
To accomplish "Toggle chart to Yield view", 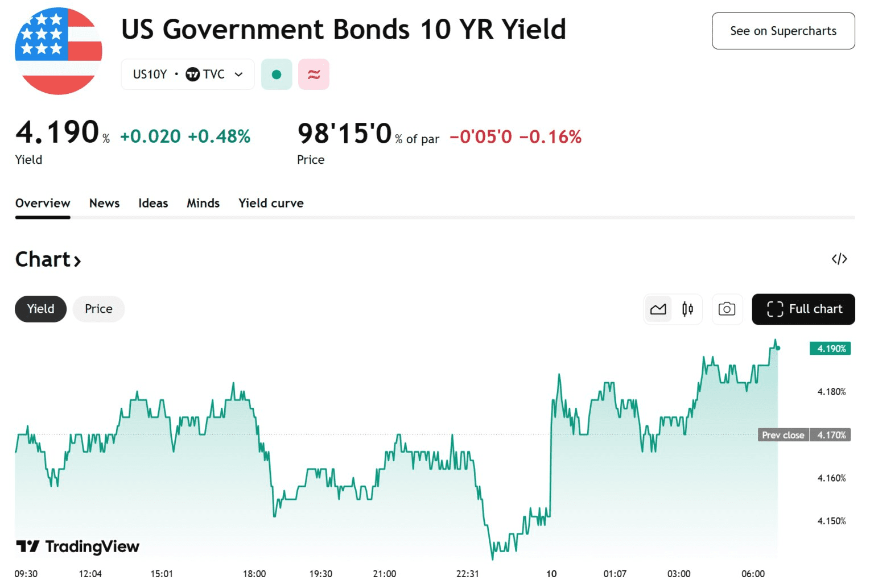I will [x=40, y=309].
